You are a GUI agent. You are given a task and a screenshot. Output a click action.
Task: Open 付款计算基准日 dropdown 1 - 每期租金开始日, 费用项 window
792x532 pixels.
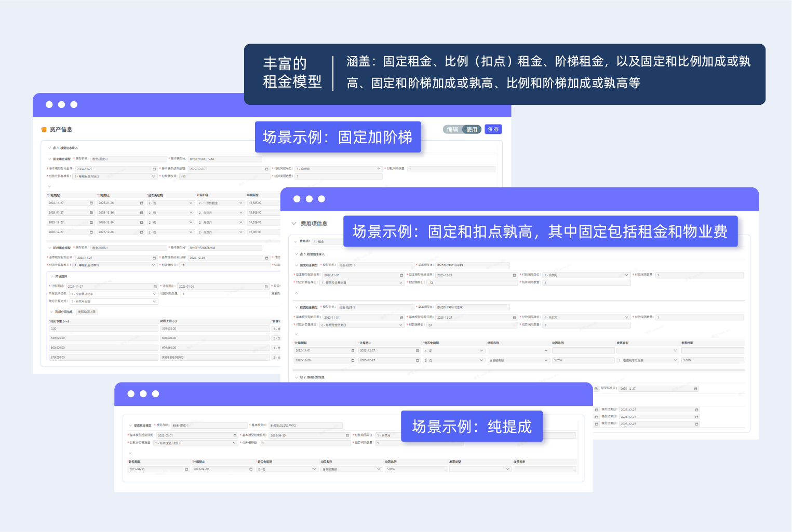[362, 283]
